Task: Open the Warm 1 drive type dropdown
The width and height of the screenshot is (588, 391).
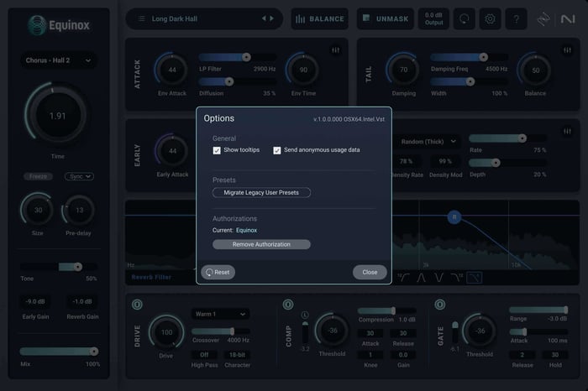Action: point(220,314)
